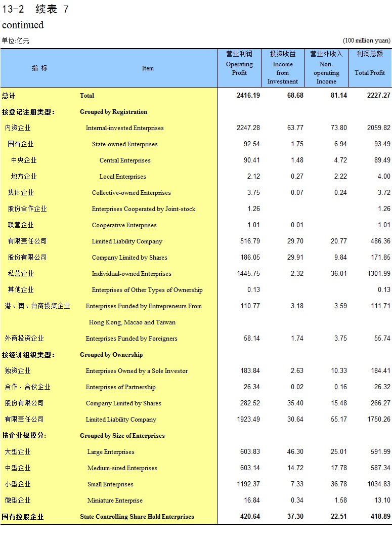The image size is (392, 541).
Task: Click the 'Collective-owned Enterprises' row label
Action: tap(132, 193)
